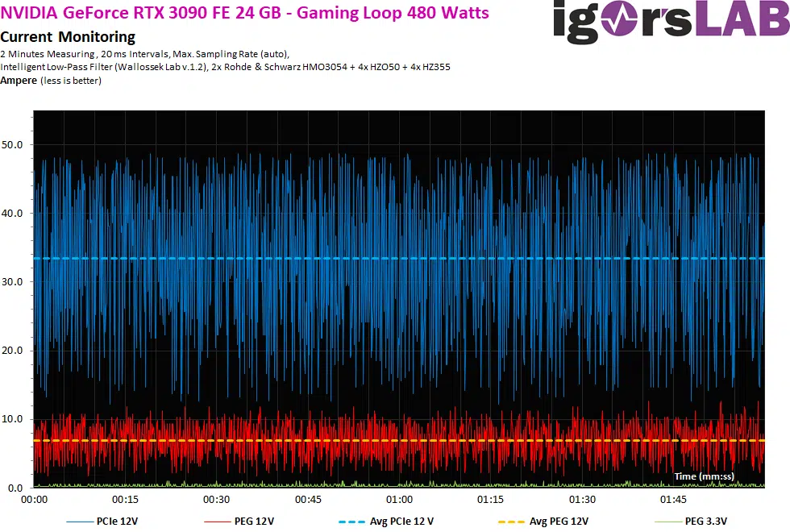Click the 00:45 time axis label
This screenshot has height=532, width=790.
[308, 500]
